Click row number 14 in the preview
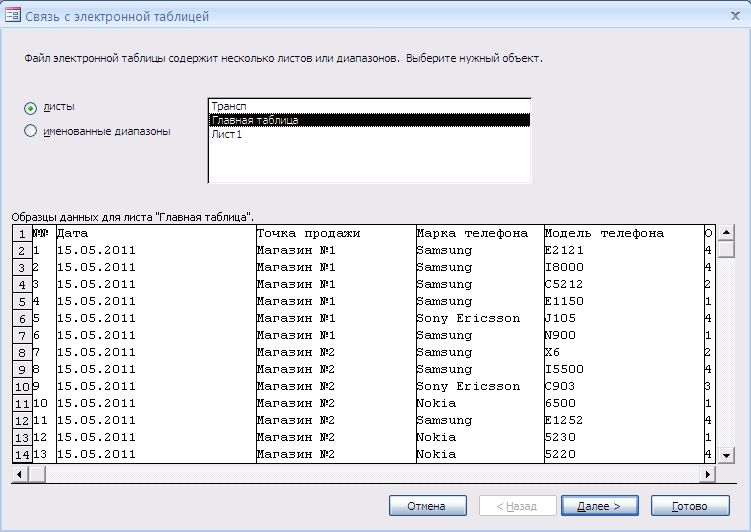751x532 pixels. point(22,454)
